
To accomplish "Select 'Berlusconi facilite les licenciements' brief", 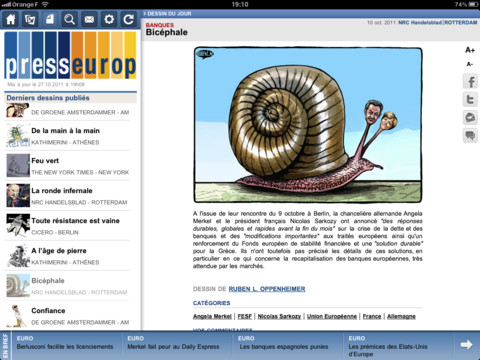I will pyautogui.click(x=65, y=347).
